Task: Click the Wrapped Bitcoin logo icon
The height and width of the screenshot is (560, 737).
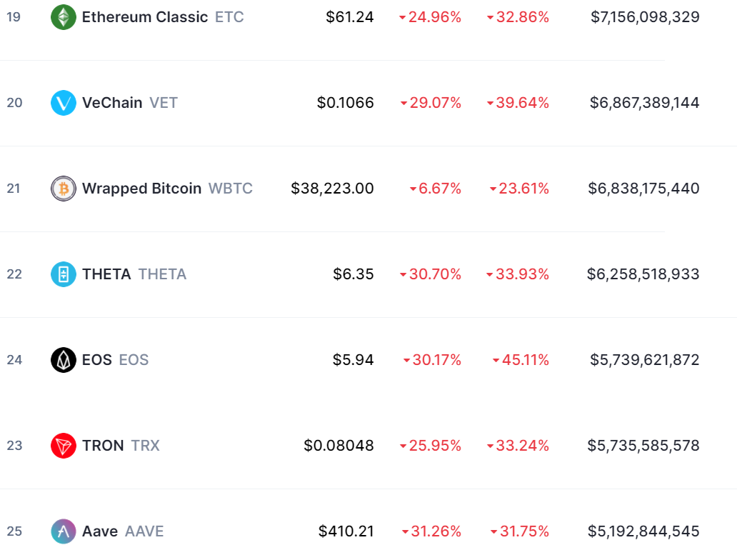Action: tap(64, 189)
